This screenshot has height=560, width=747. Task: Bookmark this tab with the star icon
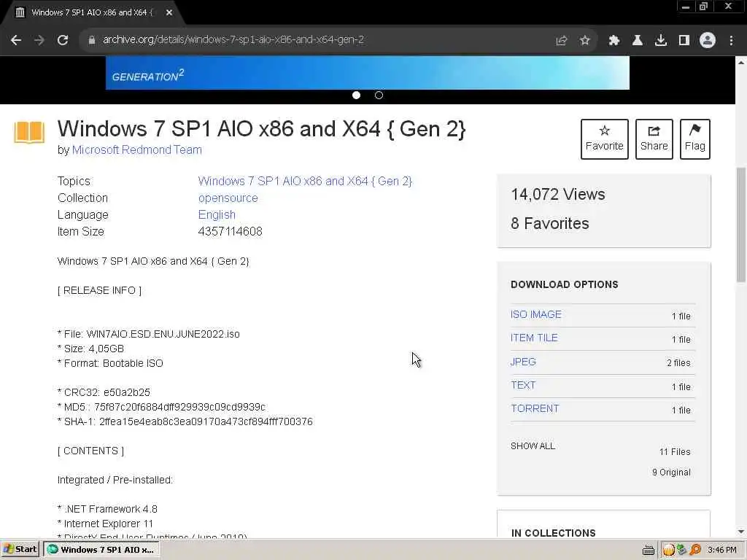point(584,41)
